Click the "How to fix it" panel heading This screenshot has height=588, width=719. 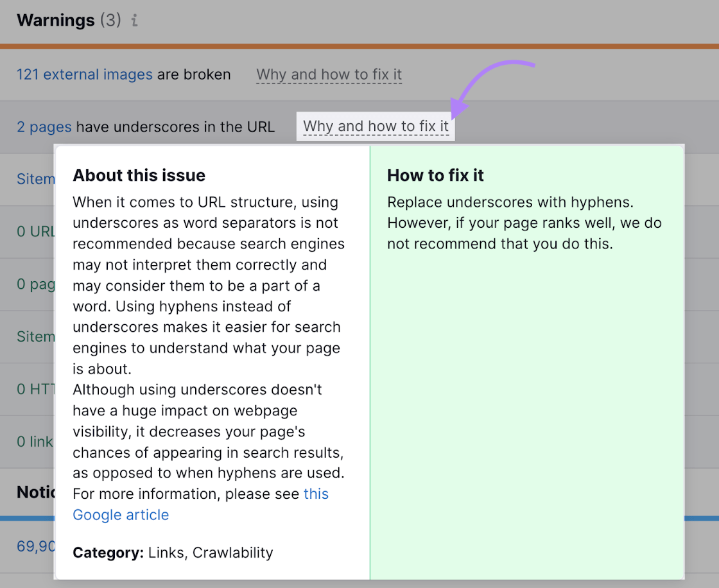tap(435, 175)
